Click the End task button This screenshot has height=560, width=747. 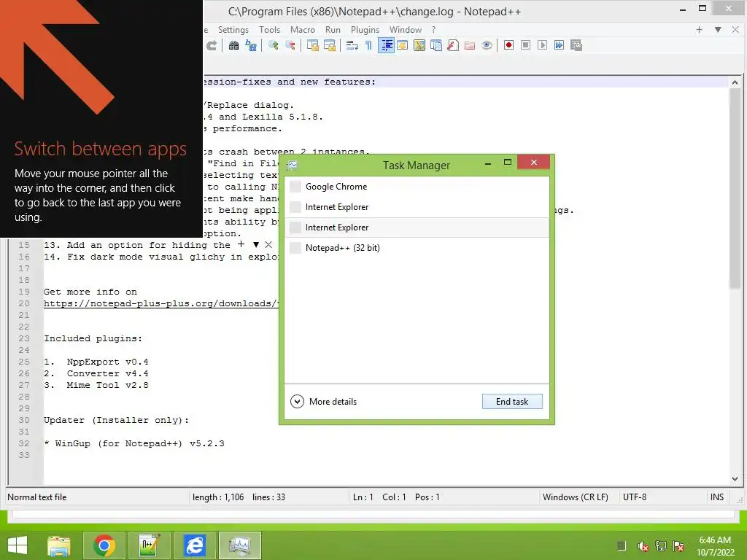512,402
